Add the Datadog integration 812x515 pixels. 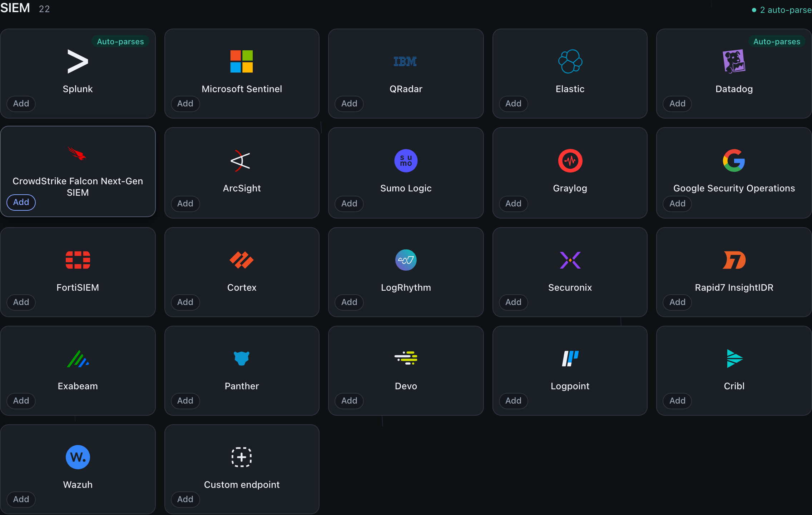coord(677,104)
